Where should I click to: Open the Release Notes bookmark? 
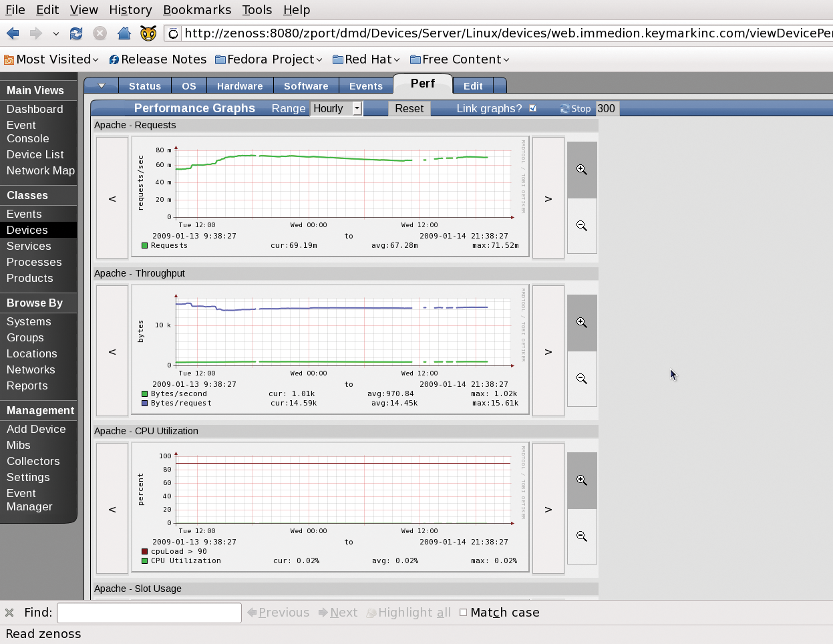[158, 59]
